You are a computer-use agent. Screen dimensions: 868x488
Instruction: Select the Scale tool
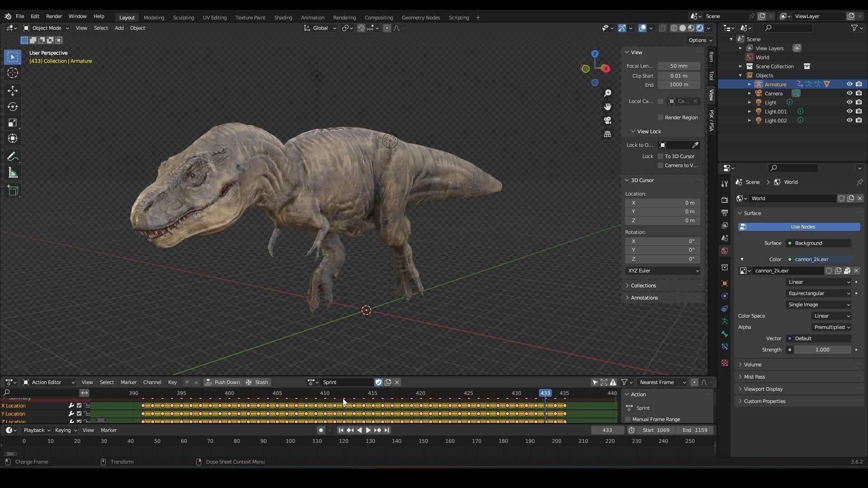(13, 123)
